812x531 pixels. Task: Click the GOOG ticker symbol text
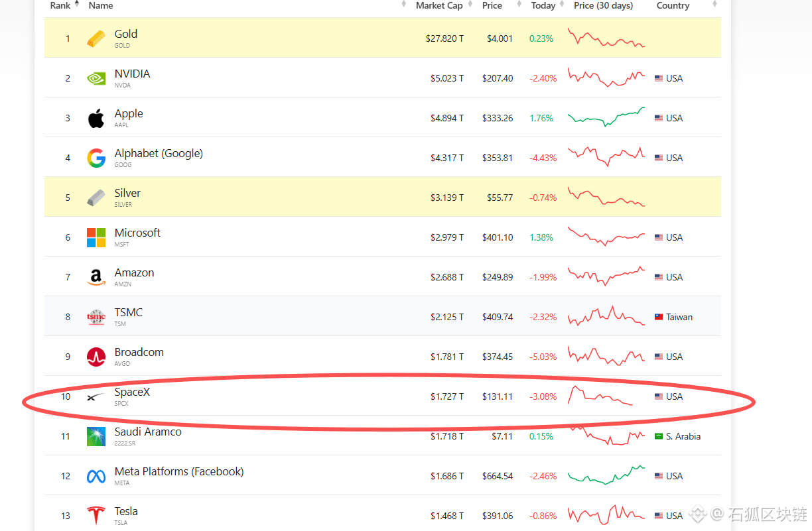tap(123, 165)
